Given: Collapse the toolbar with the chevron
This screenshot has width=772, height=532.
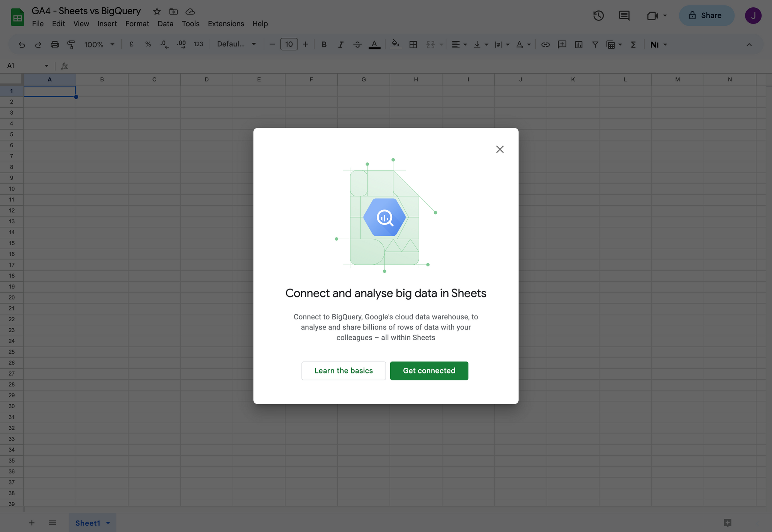Looking at the screenshot, I should pos(749,45).
